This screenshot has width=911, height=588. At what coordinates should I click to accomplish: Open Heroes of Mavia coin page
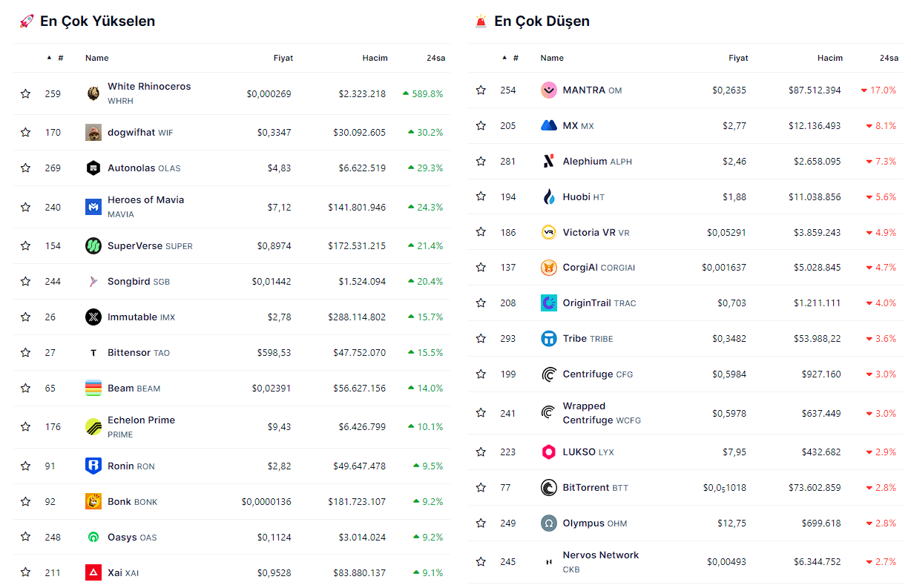pyautogui.click(x=145, y=200)
